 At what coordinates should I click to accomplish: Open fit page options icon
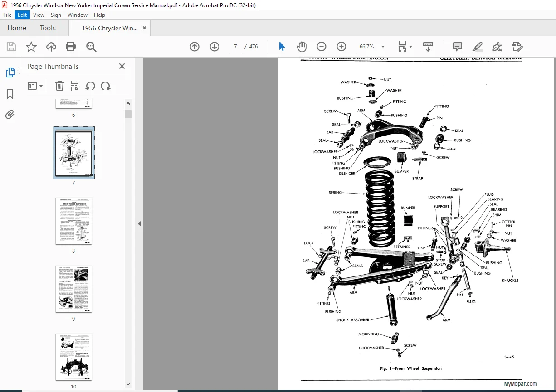click(x=405, y=47)
